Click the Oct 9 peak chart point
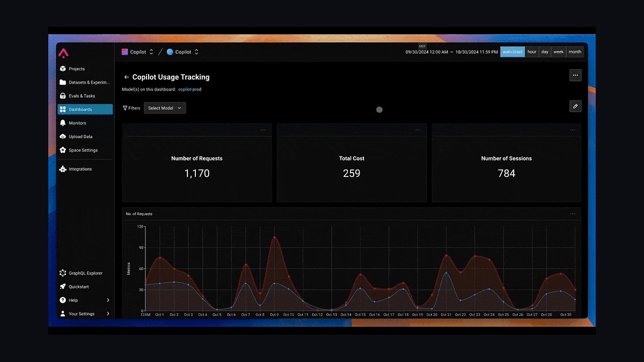Viewport: 644px width, 362px height. (274, 237)
